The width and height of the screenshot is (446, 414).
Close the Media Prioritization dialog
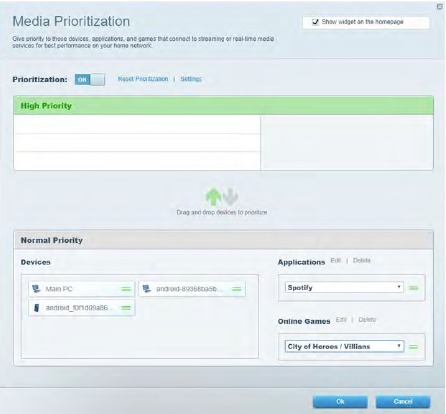coord(440,7)
